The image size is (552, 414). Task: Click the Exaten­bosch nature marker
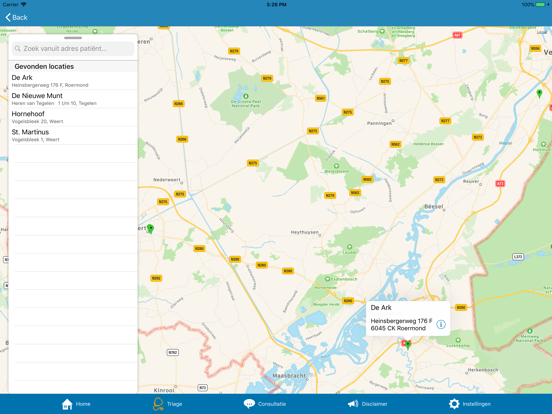[x=327, y=279]
